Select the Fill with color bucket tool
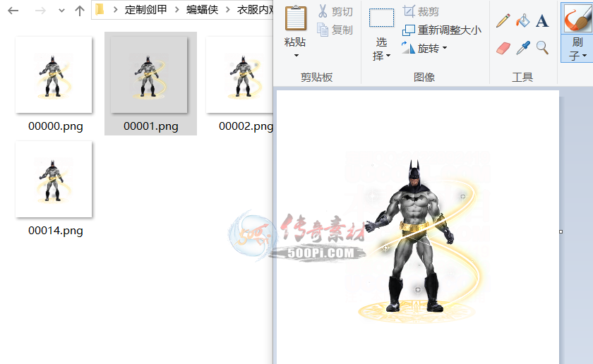This screenshot has height=364, width=593. (x=522, y=20)
